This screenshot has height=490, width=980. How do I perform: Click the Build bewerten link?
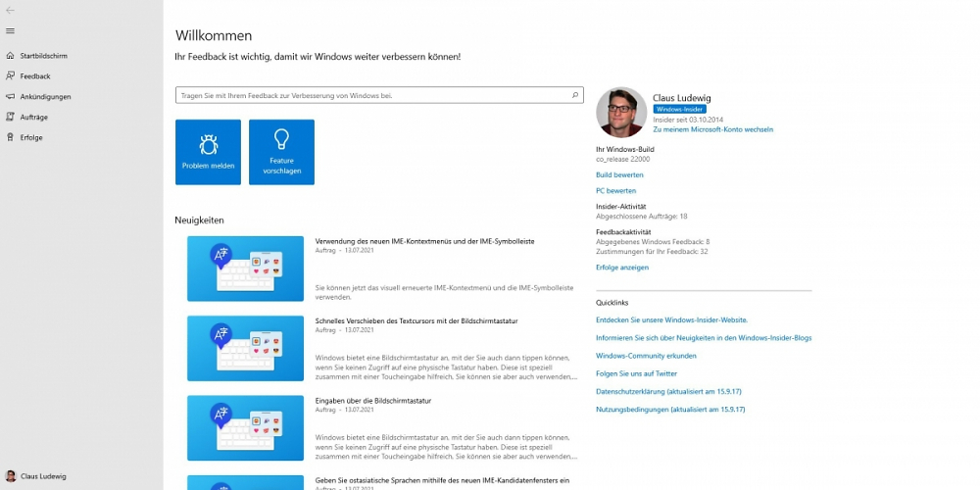coord(619,175)
